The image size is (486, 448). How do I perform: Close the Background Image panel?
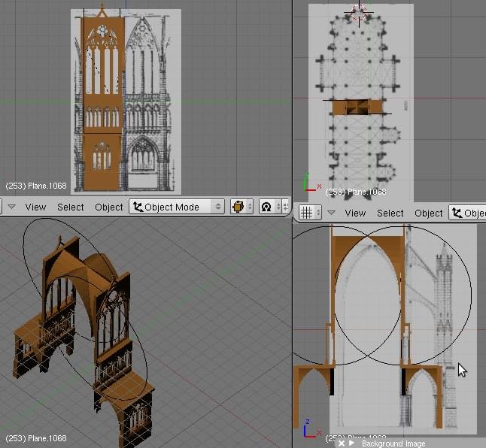342,443
